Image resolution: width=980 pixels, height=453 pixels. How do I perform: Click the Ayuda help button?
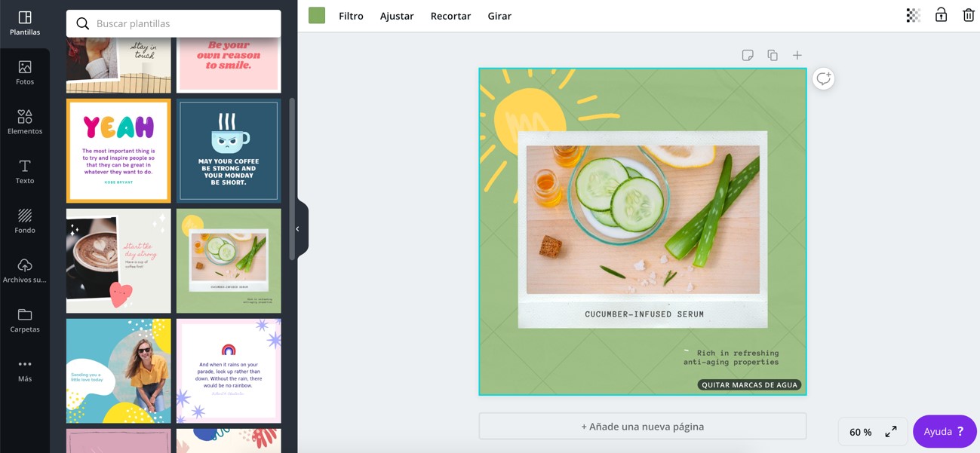(944, 432)
